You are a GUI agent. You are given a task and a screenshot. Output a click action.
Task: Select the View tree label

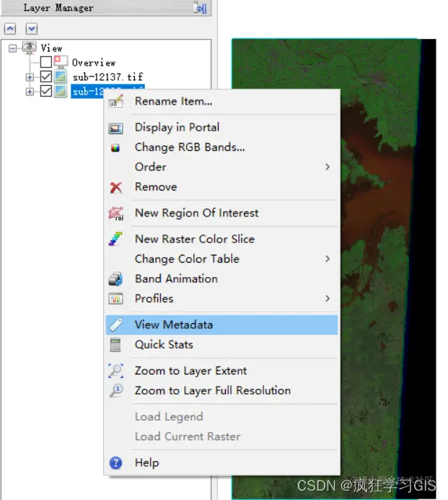click(51, 48)
